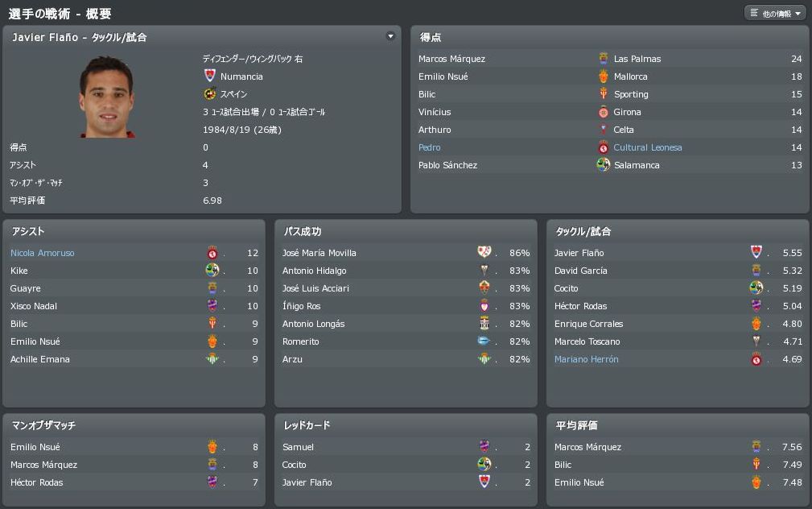Click the club crest beside José María Movilla
This screenshot has width=812, height=509.
click(484, 252)
